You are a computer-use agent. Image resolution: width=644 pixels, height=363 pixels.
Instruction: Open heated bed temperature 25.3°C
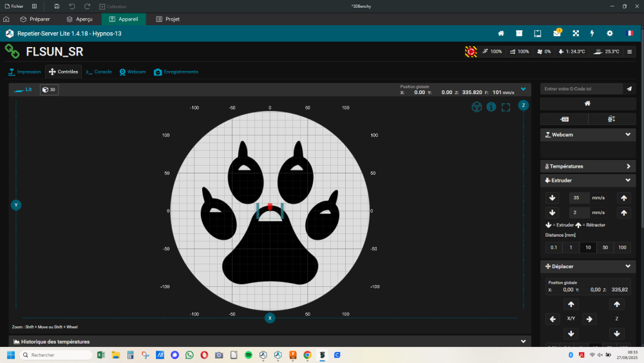[x=607, y=52]
